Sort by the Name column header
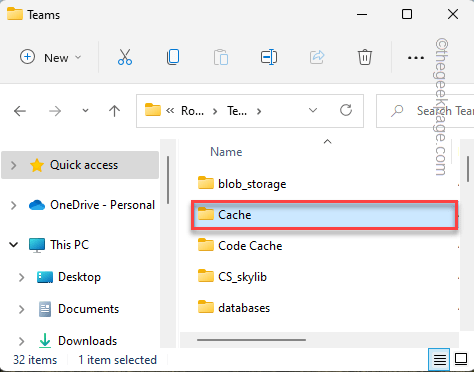Image resolution: width=474 pixels, height=372 pixels. pyautogui.click(x=226, y=152)
